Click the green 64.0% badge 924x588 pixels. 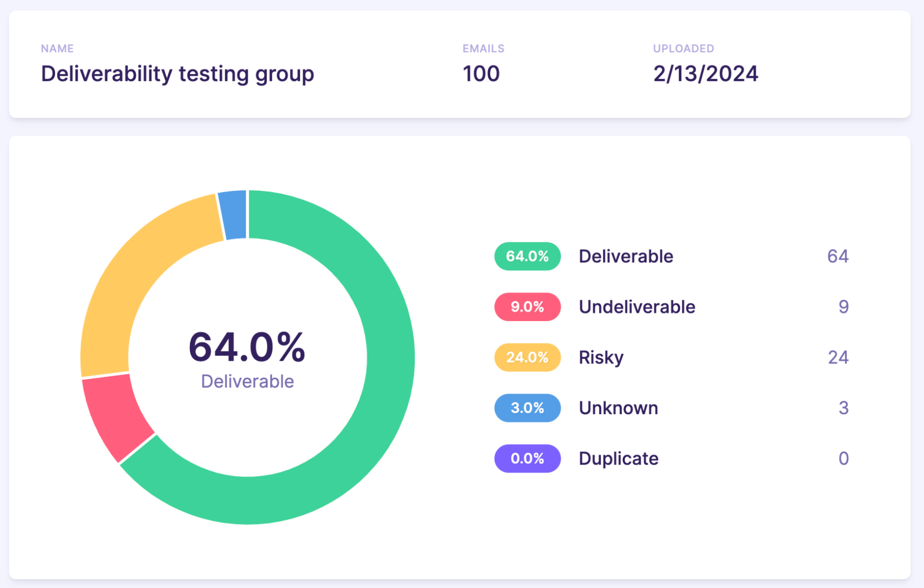pos(527,256)
